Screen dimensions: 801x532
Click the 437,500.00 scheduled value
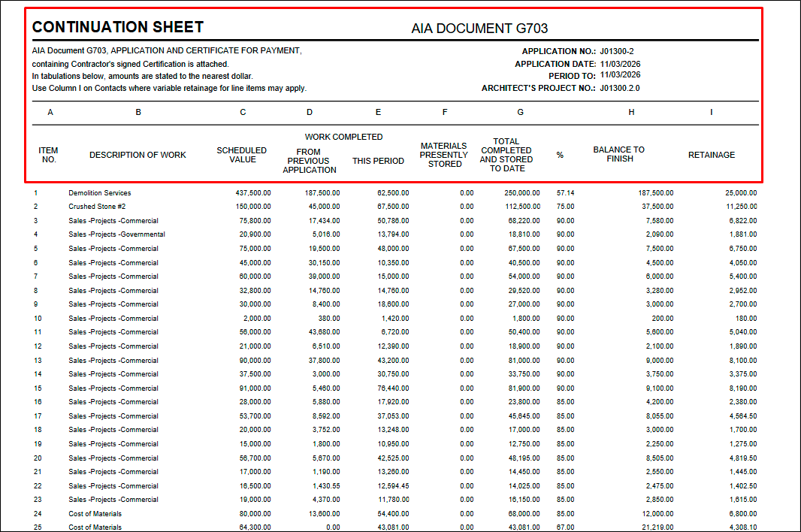(253, 193)
